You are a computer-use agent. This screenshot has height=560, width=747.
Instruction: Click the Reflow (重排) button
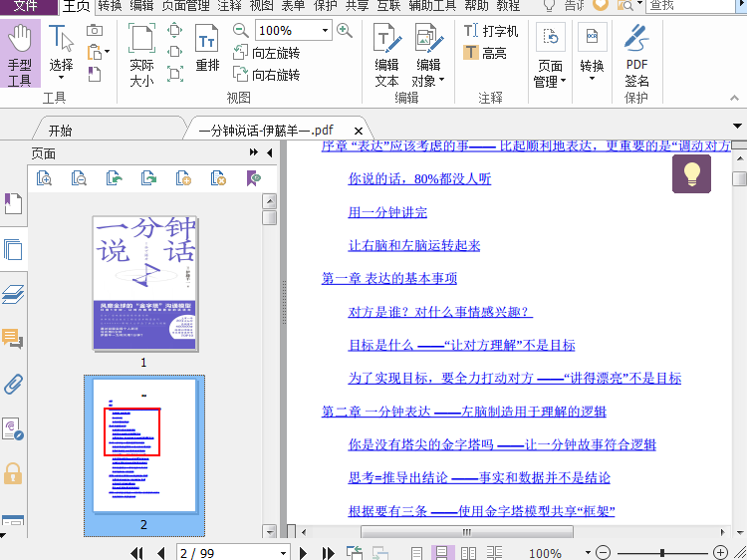pyautogui.click(x=207, y=49)
